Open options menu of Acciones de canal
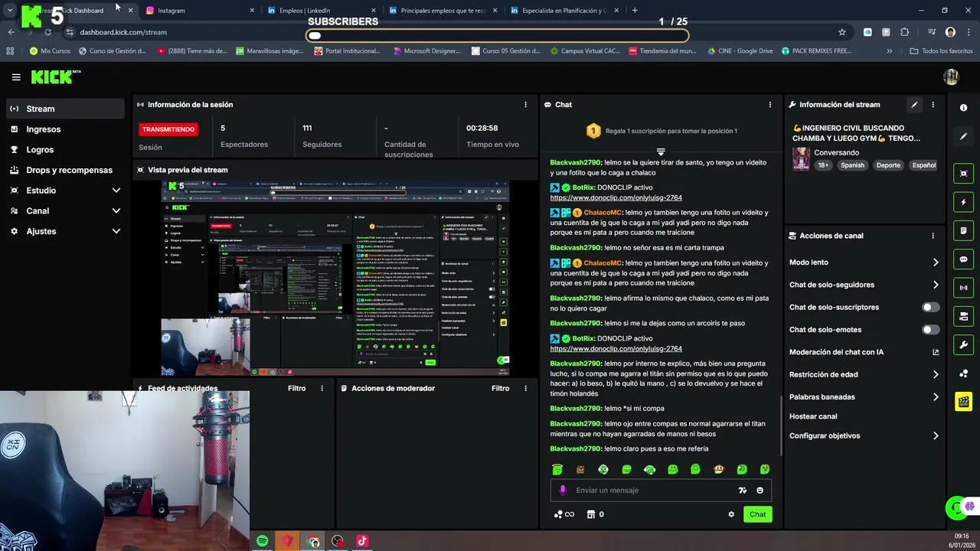The width and height of the screenshot is (980, 551). [933, 236]
